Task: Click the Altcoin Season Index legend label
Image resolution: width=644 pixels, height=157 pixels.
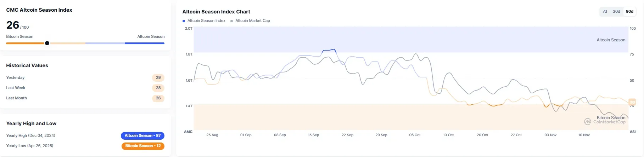Action: click(x=206, y=21)
